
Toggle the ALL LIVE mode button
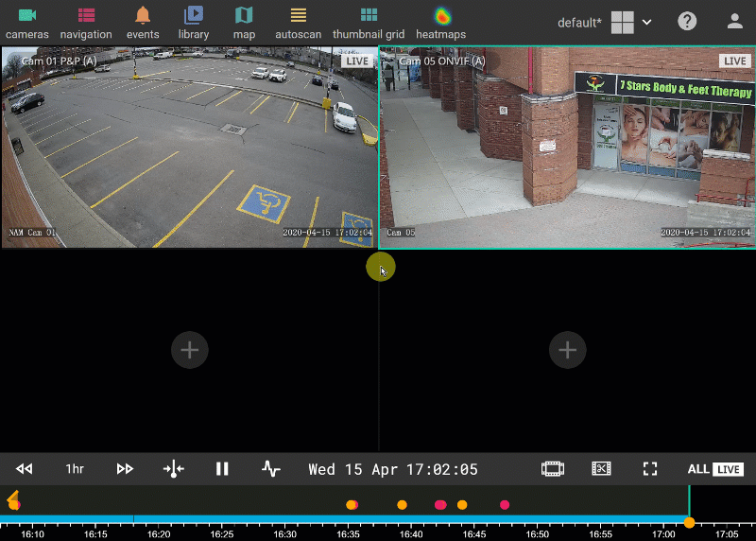(x=714, y=469)
